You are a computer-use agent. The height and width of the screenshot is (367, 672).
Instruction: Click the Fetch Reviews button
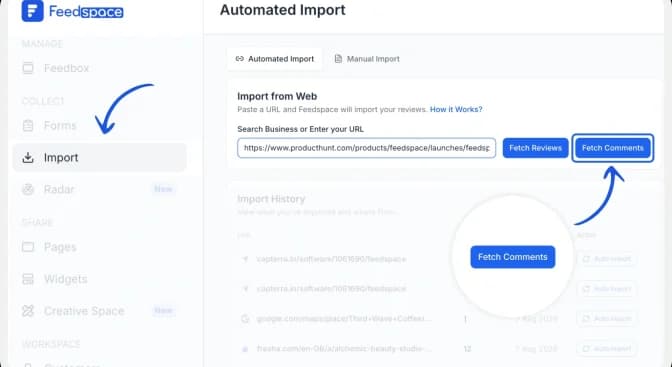535,148
